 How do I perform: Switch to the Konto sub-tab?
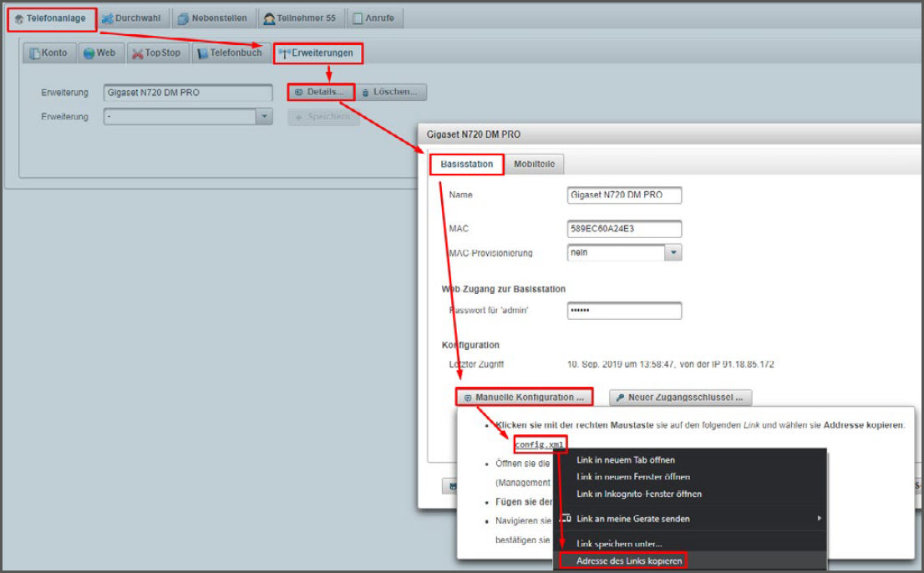tap(49, 53)
